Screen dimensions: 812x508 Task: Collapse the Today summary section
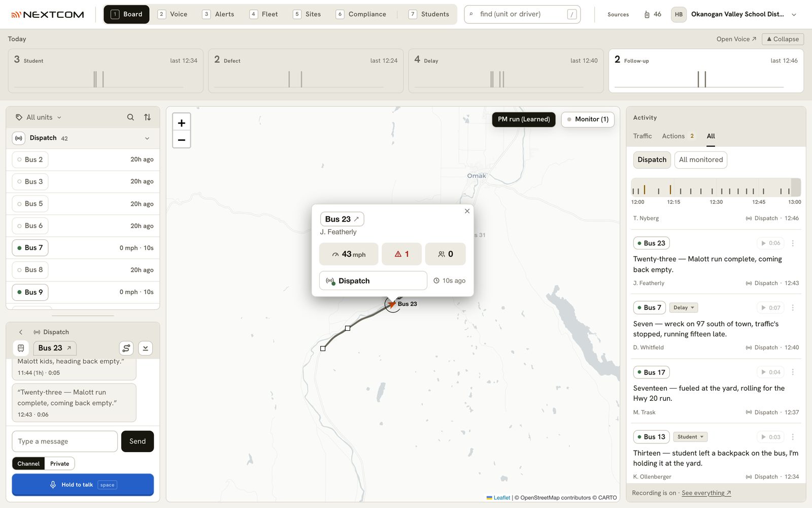[x=783, y=39]
